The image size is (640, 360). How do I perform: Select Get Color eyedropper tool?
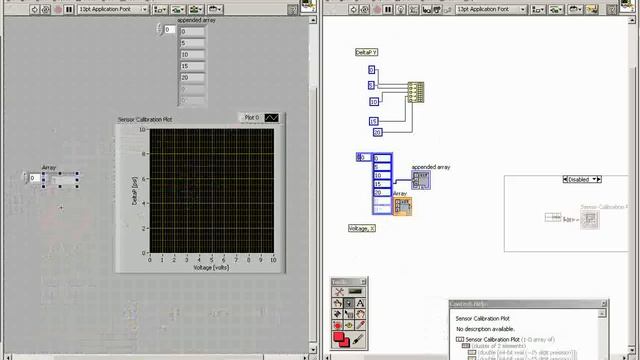[x=360, y=325]
